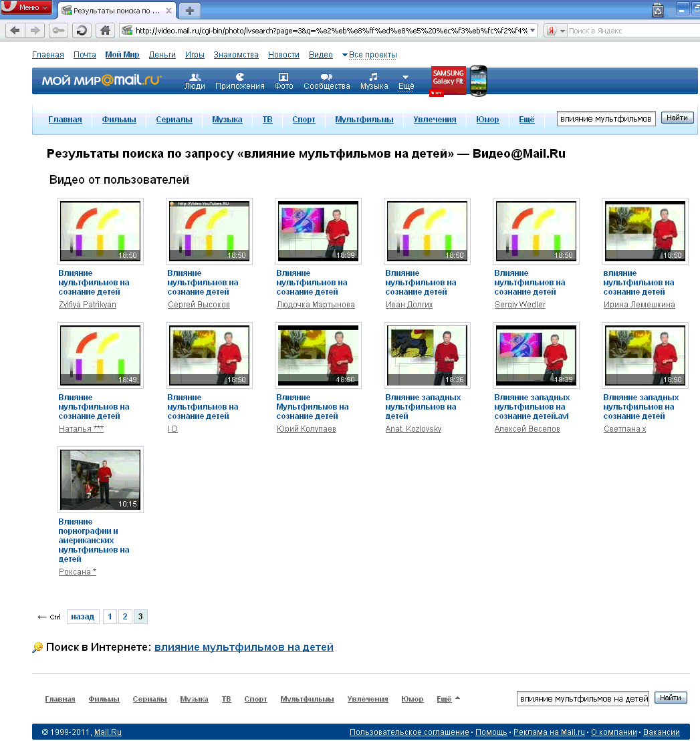The width and height of the screenshot is (700, 741).
Task: Reload the page with refresh icon
Action: [82, 31]
